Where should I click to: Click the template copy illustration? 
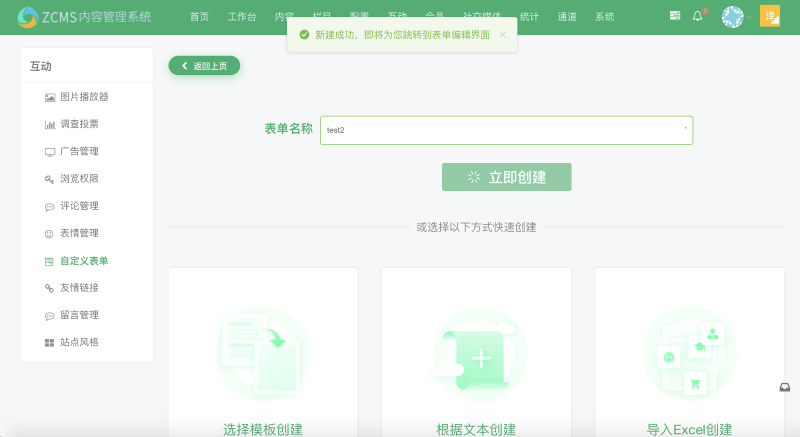click(x=263, y=353)
